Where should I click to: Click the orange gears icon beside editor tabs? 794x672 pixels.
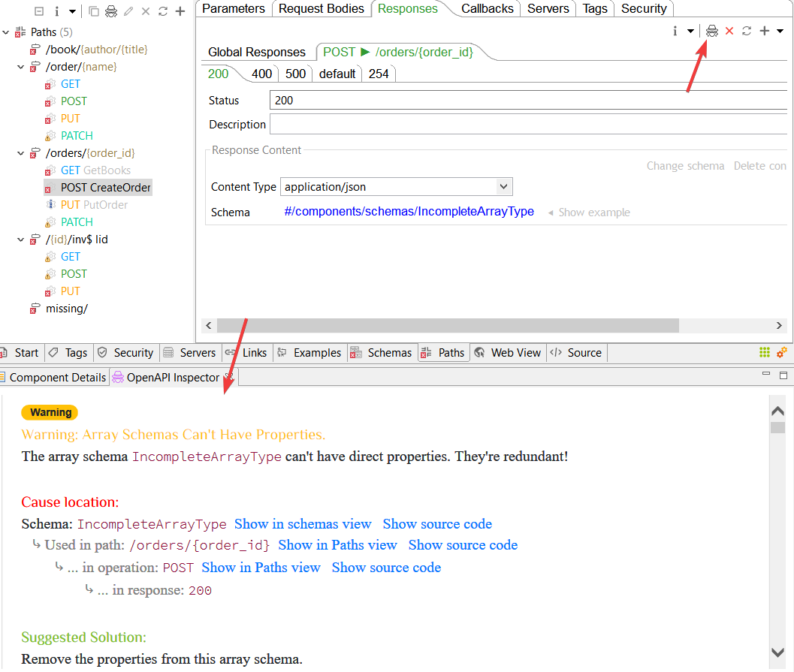[782, 352]
